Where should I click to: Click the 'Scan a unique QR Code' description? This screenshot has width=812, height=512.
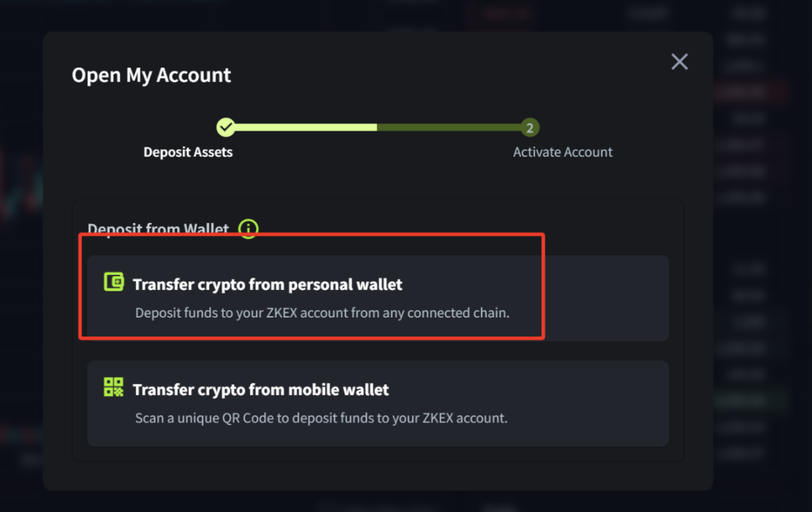321,418
